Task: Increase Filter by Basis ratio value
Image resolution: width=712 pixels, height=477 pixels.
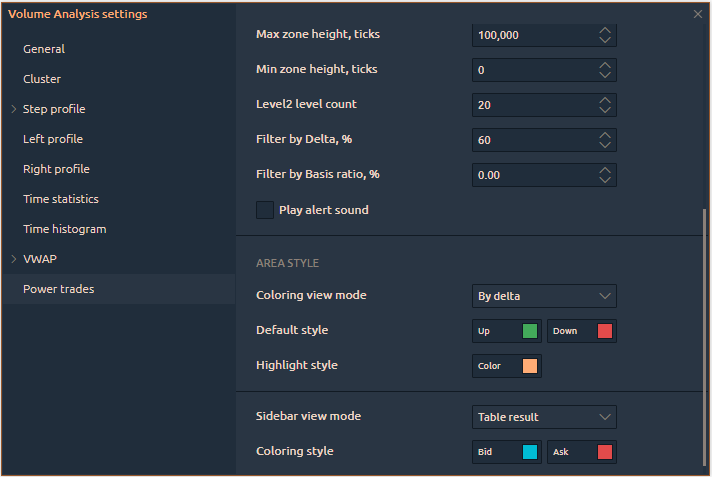Action: [x=604, y=170]
